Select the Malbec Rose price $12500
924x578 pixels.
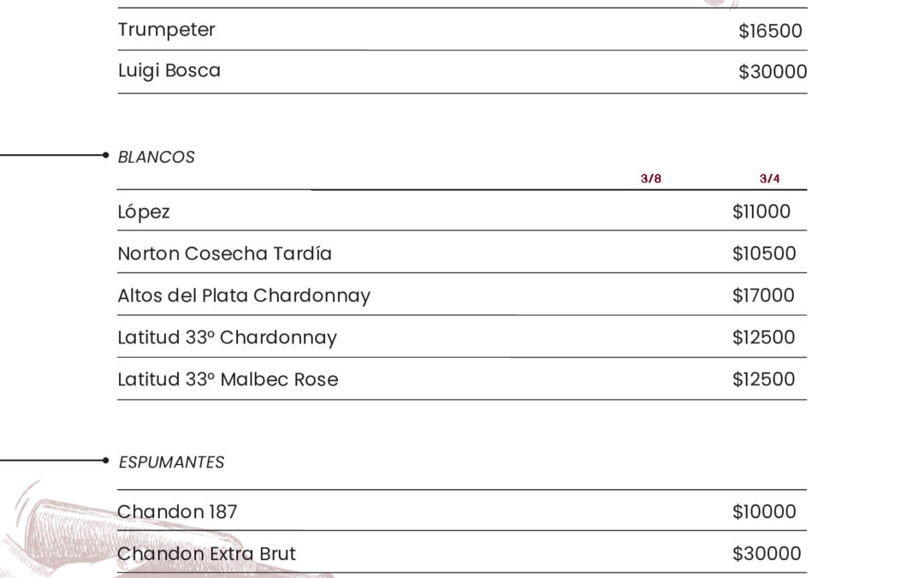[x=763, y=380]
